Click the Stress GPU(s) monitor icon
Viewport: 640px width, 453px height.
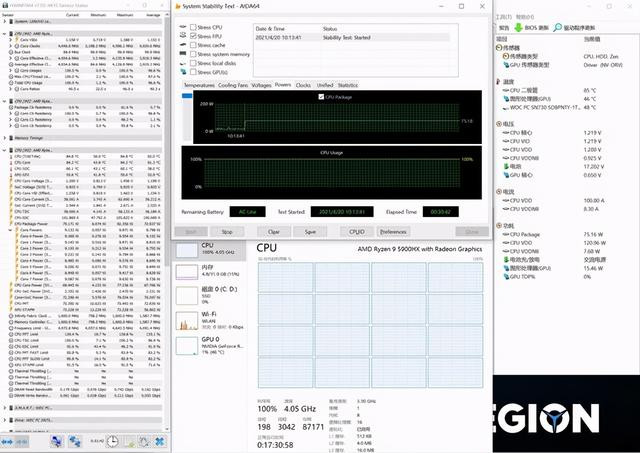[x=183, y=72]
